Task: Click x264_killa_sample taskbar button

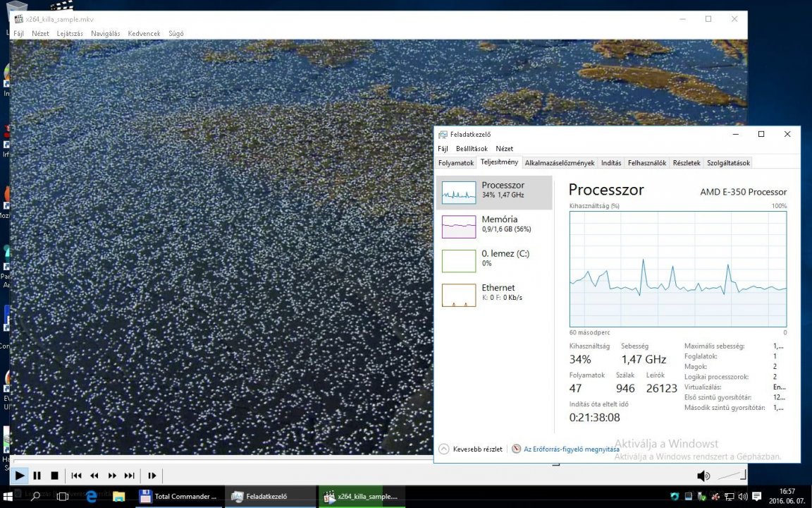Action: coord(362,497)
